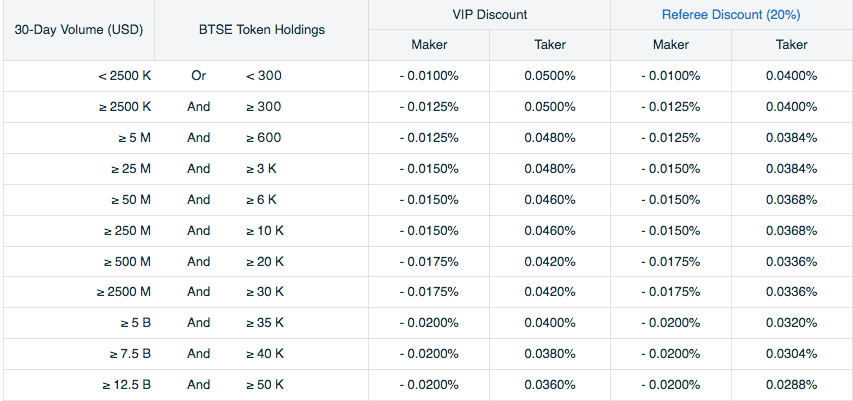Select the ≥ 50 K token holdings cell
Image resolution: width=853 pixels, height=401 pixels.
click(x=265, y=385)
